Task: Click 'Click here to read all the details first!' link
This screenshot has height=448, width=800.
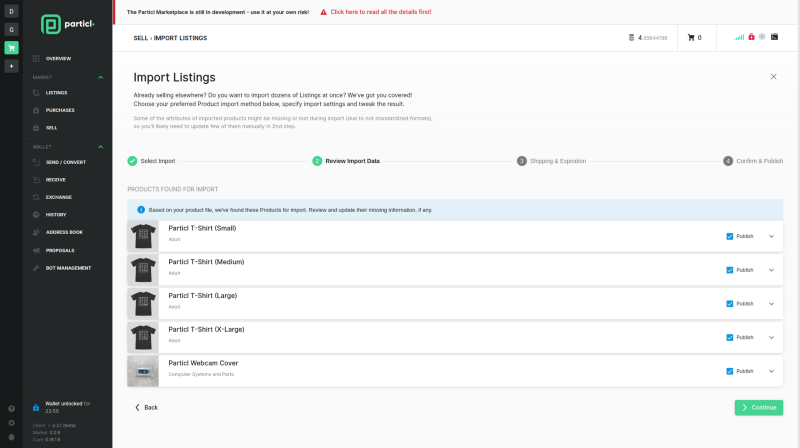Action: 381,12
